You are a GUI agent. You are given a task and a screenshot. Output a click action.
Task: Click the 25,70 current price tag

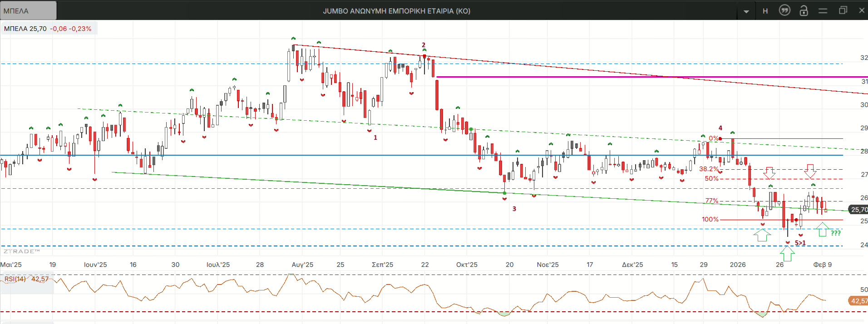pyautogui.click(x=858, y=210)
